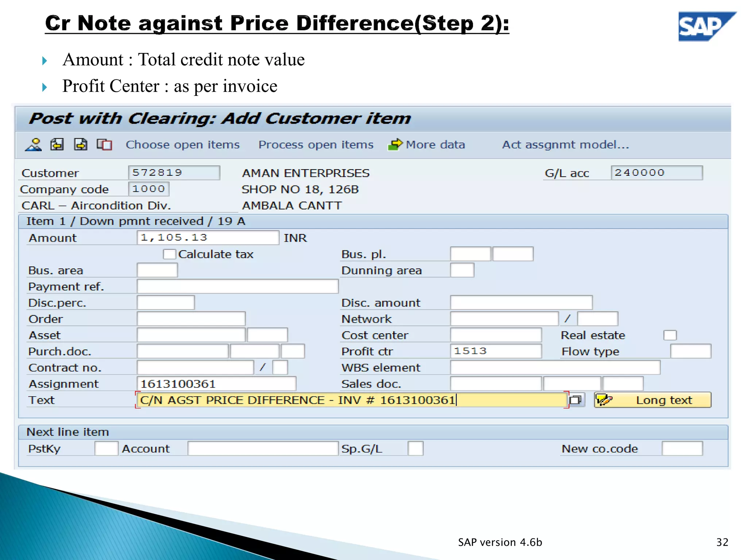This screenshot has width=747, height=560.
Task: Click the Next line item section header
Action: (x=68, y=432)
